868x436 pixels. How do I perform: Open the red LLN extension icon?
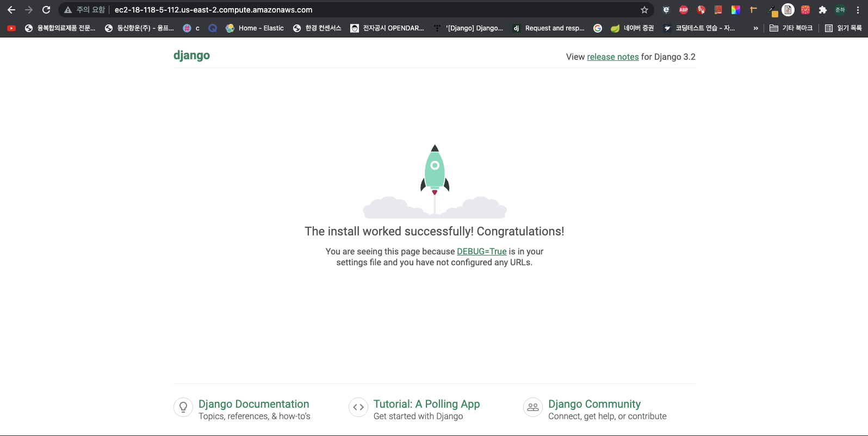tap(701, 10)
